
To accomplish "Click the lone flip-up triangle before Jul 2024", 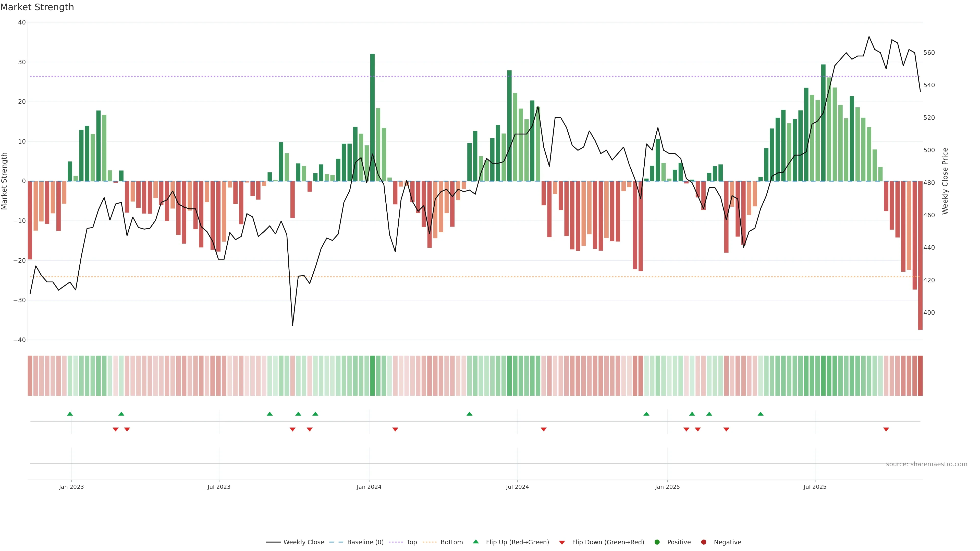I will [470, 414].
